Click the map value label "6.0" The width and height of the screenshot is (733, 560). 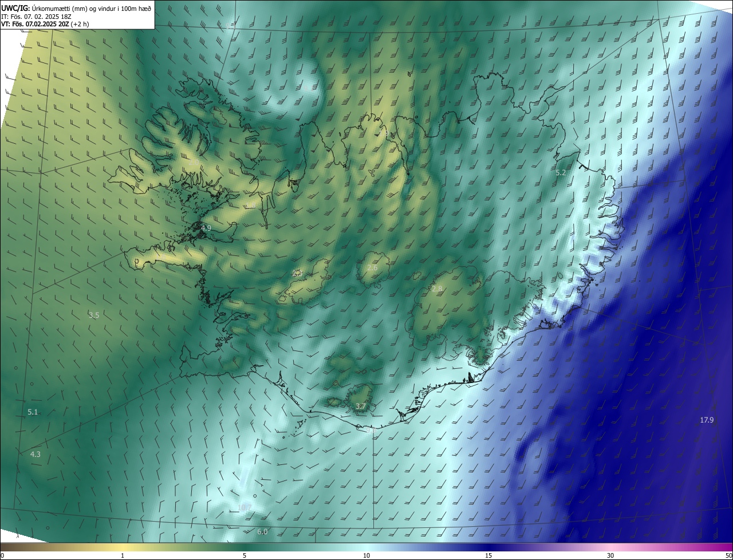pos(262,532)
